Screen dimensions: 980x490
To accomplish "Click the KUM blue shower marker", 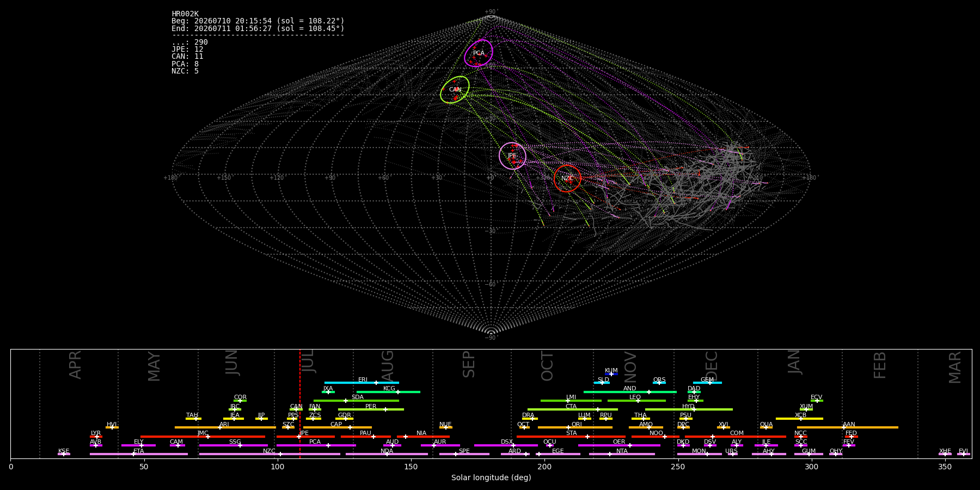I will [x=611, y=374].
